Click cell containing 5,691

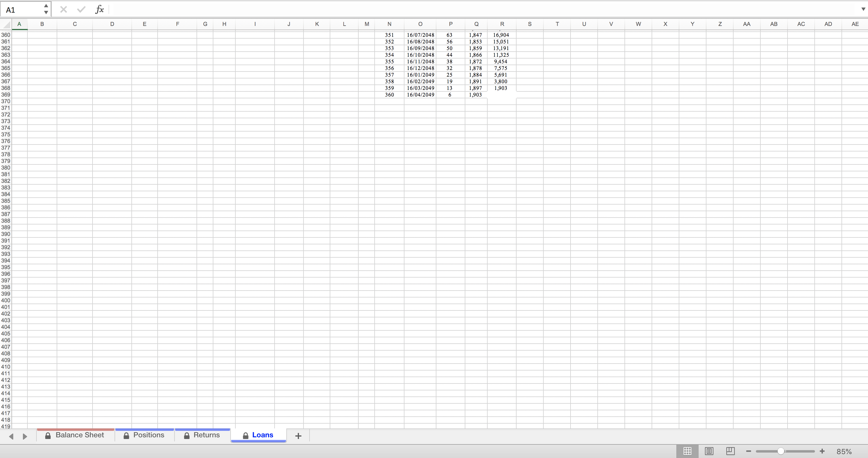[x=502, y=75]
